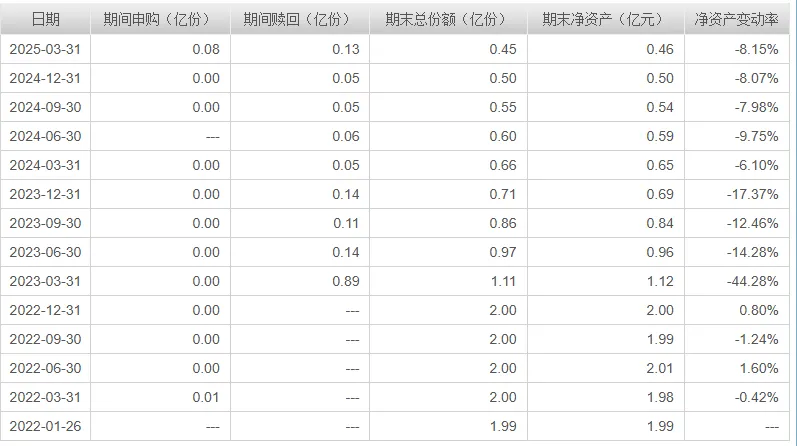Image resolution: width=797 pixels, height=446 pixels.
Task: Select the 2024-12-31 date cell
Action: pos(45,78)
